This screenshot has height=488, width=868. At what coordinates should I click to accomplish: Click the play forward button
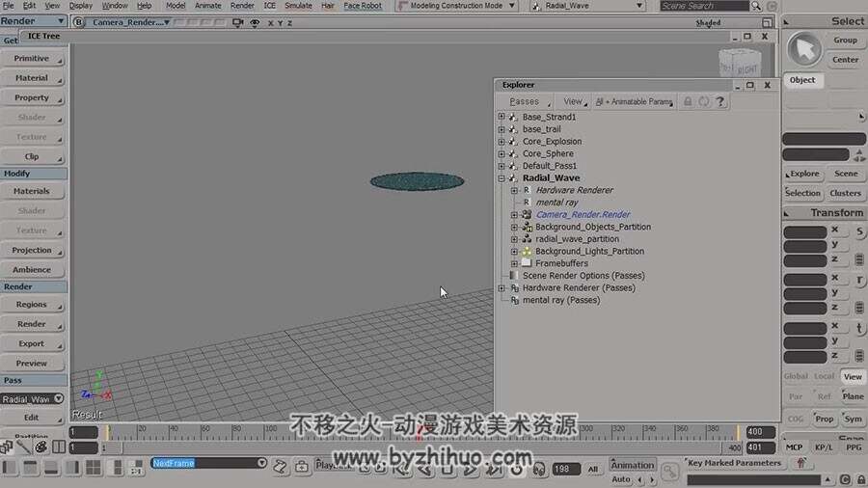(471, 470)
